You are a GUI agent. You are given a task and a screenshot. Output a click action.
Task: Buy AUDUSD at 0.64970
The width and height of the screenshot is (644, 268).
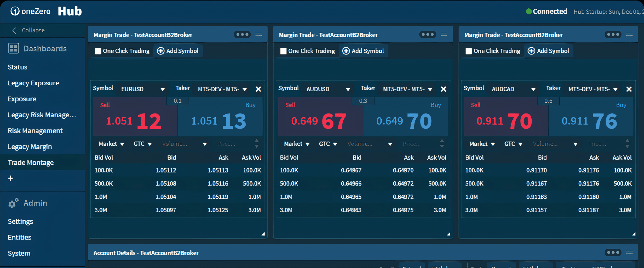click(406, 116)
